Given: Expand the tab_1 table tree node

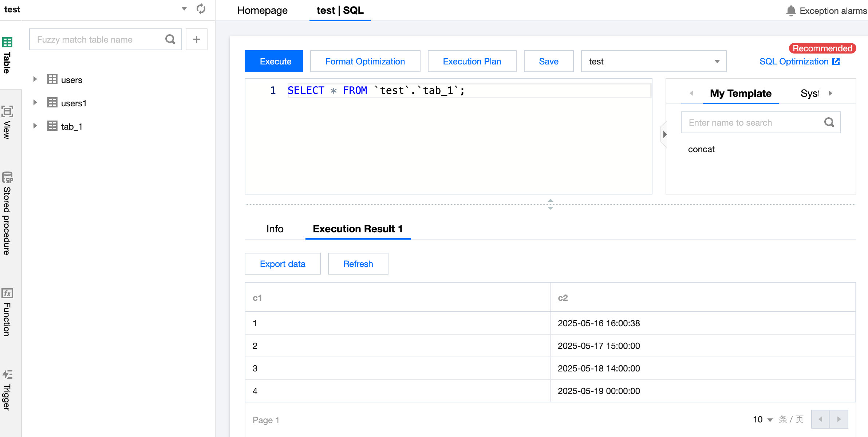Looking at the screenshot, I should point(35,126).
